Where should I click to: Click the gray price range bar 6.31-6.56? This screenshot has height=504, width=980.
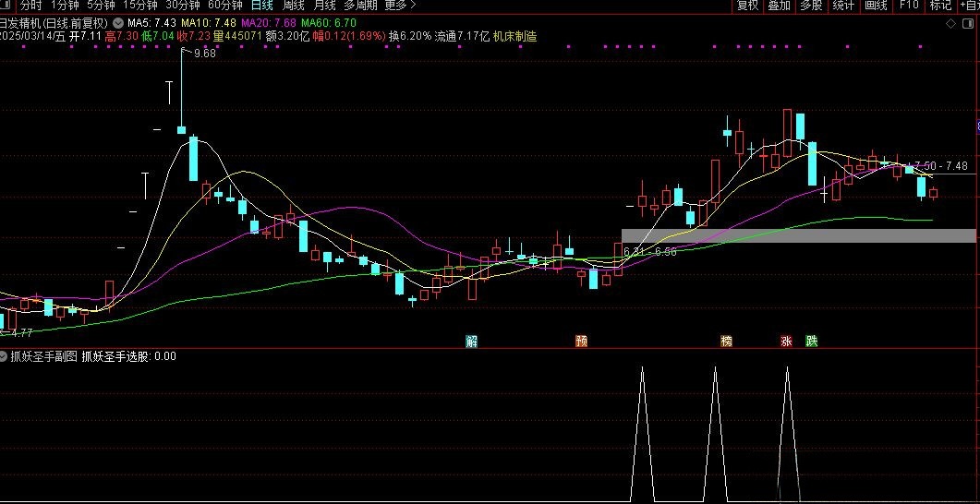pyautogui.click(x=798, y=235)
